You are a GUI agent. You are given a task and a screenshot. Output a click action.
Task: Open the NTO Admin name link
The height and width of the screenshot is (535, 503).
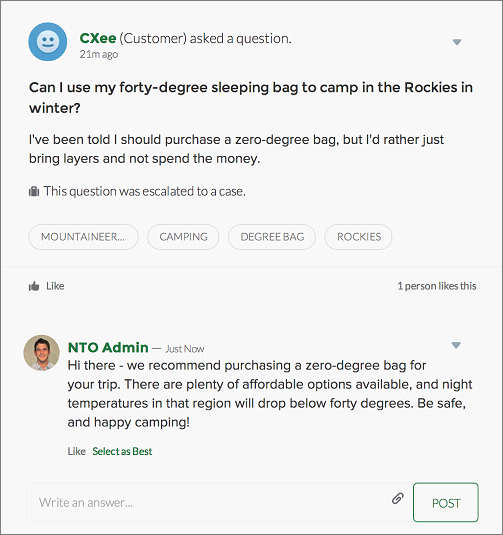pyautogui.click(x=108, y=347)
